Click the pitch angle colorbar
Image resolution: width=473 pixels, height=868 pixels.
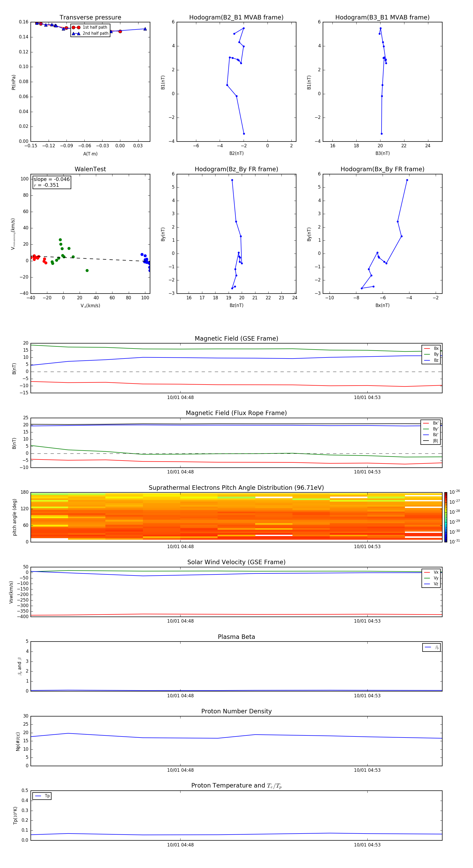coord(446,517)
